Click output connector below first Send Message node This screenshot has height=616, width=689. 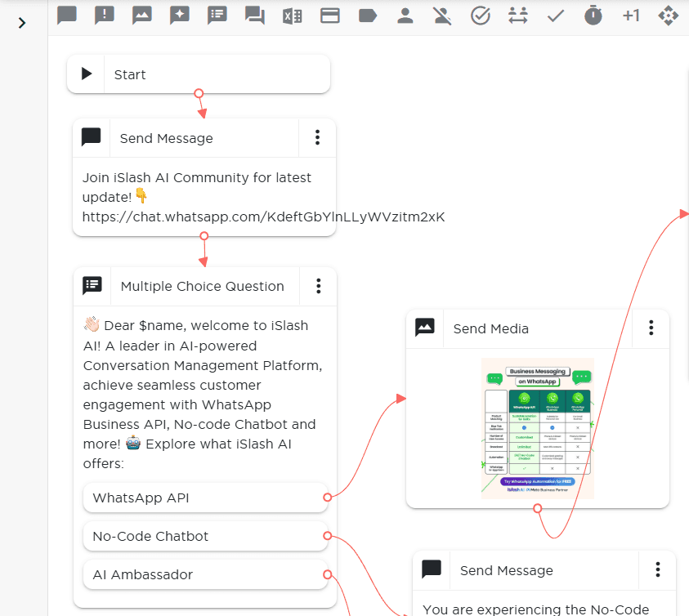click(204, 236)
